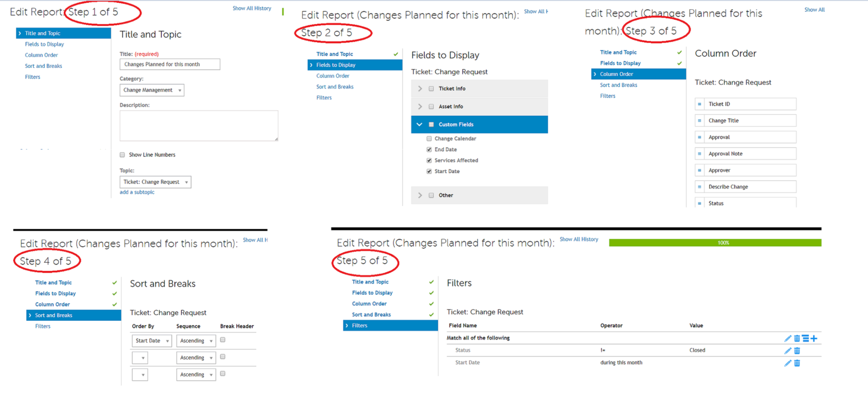Delete the Status filter with trash icon
This screenshot has height=414, width=868.
tap(797, 351)
